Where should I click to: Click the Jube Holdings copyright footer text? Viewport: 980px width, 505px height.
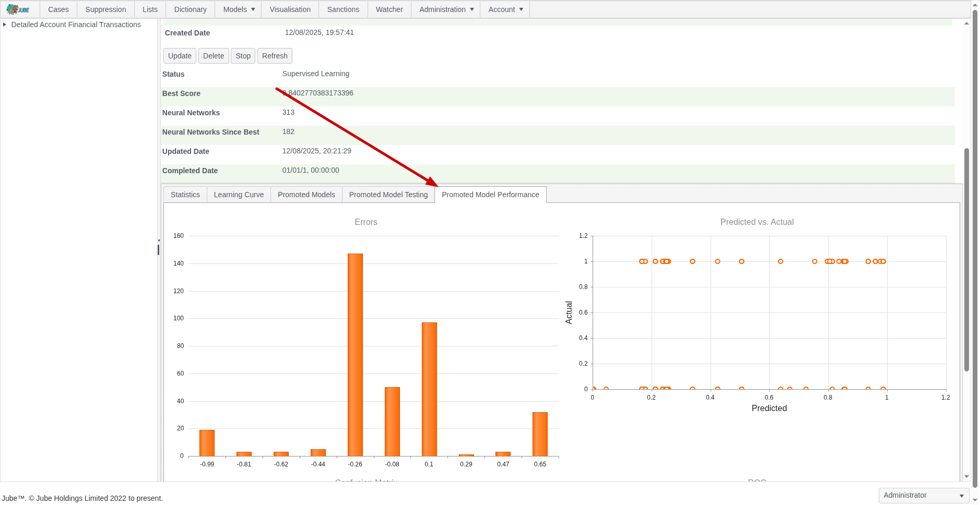[82, 498]
